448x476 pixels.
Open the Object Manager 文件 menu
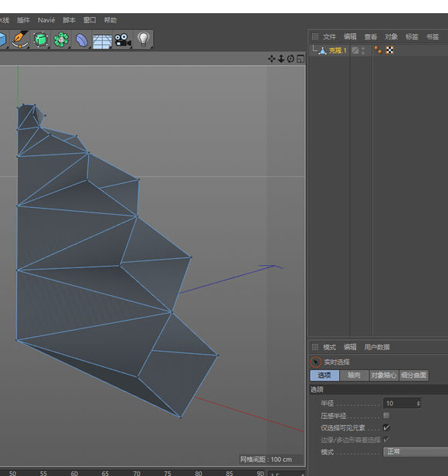pyautogui.click(x=329, y=37)
